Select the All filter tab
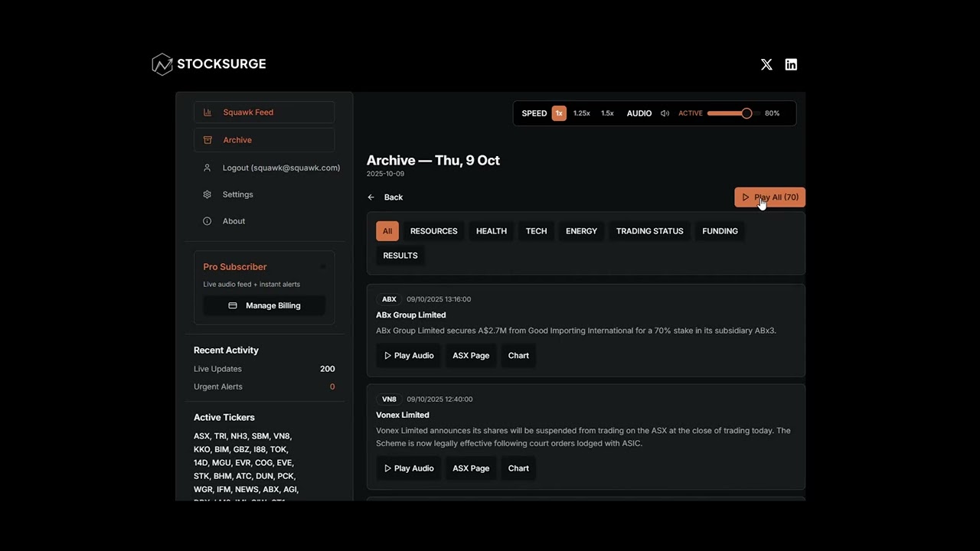 tap(387, 231)
